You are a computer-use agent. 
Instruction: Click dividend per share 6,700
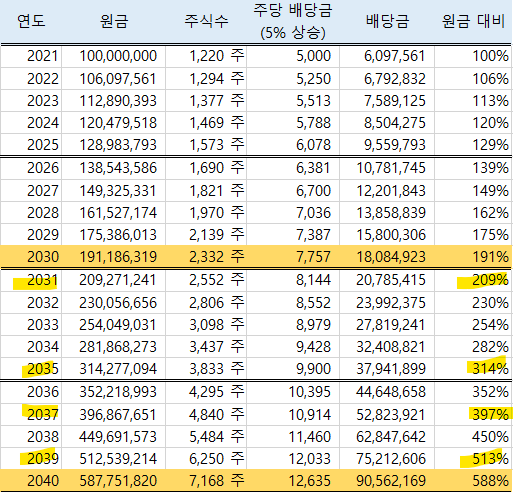pyautogui.click(x=314, y=191)
